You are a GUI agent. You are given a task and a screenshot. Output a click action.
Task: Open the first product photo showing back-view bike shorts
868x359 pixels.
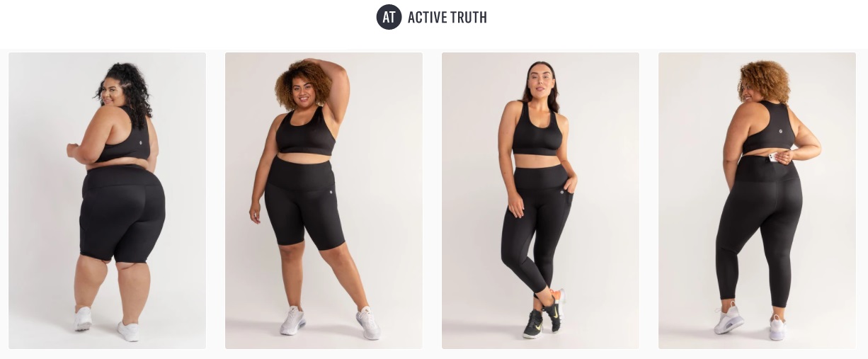tap(107, 200)
